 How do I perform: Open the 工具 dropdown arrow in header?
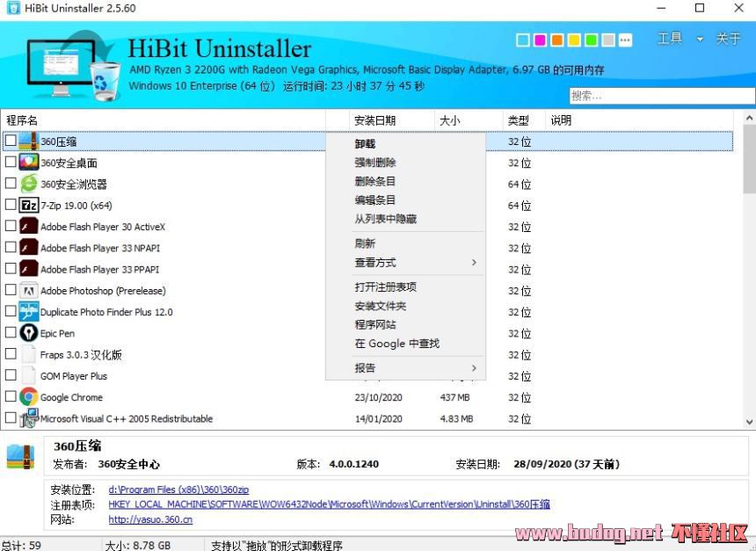(x=700, y=39)
